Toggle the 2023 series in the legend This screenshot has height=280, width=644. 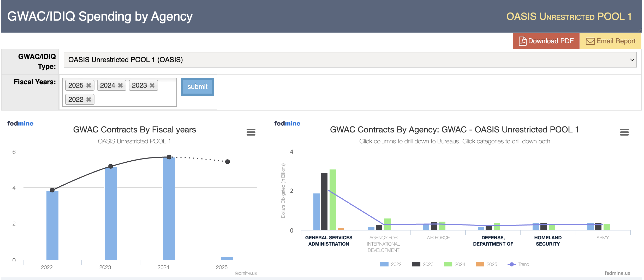pyautogui.click(x=423, y=264)
